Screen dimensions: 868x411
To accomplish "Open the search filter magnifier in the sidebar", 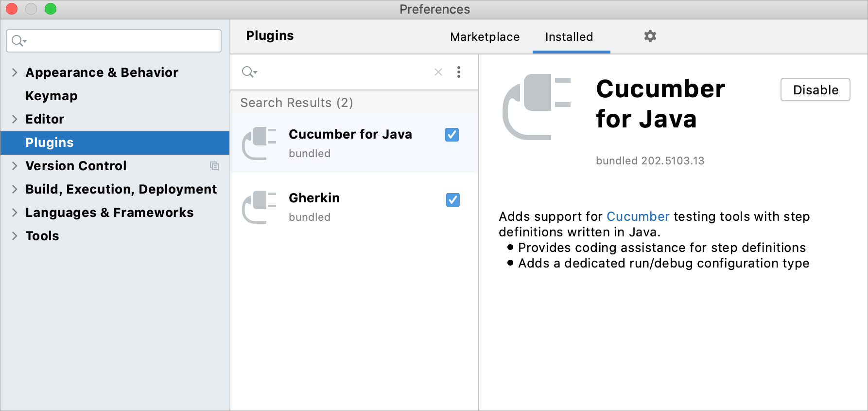I will [x=18, y=41].
